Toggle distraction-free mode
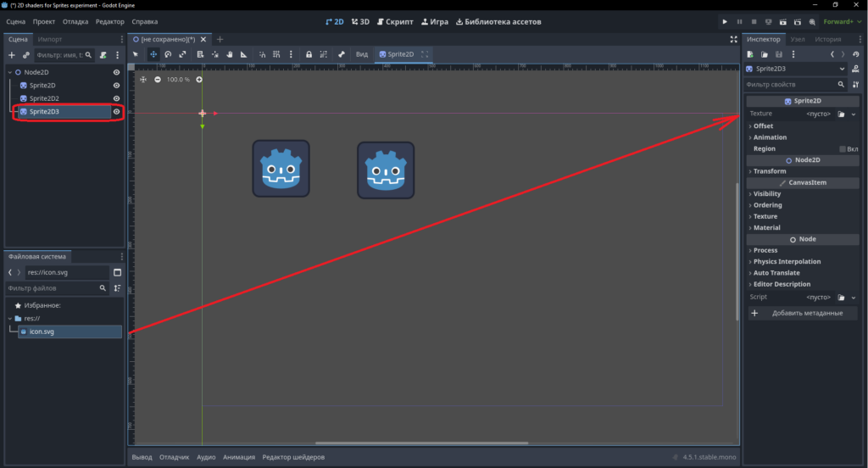Screen dimensions: 868x468 (x=733, y=39)
